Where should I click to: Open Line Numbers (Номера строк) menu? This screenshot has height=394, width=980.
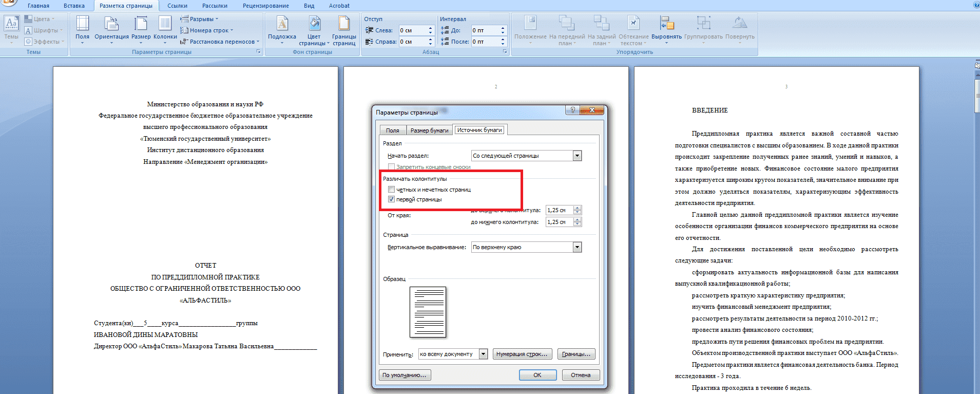click(x=206, y=30)
